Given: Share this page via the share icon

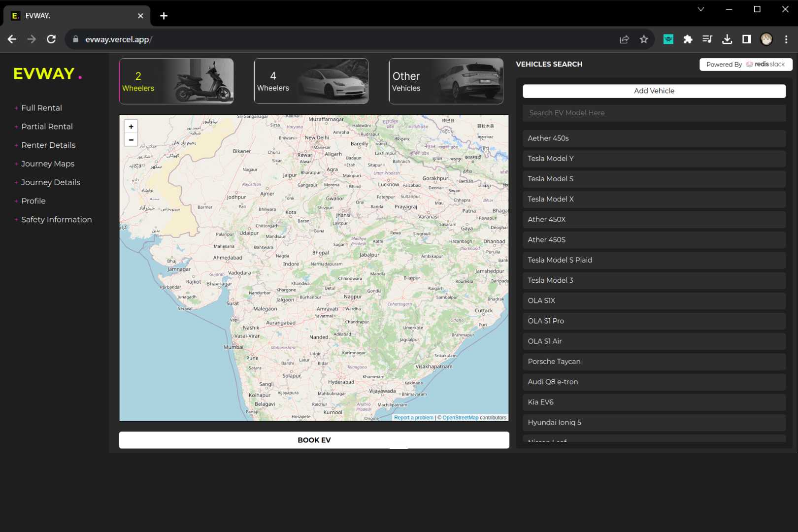Looking at the screenshot, I should click(624, 39).
